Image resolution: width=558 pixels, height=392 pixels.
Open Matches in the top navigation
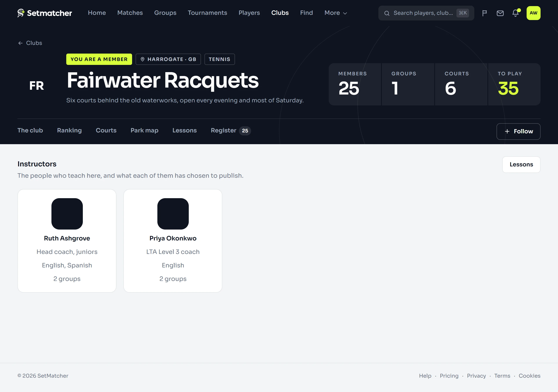pyautogui.click(x=130, y=13)
